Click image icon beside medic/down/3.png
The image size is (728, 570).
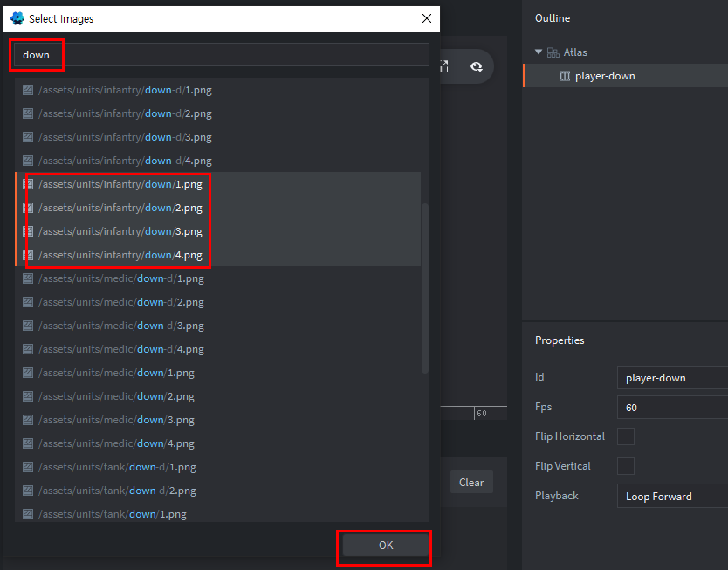click(28, 420)
